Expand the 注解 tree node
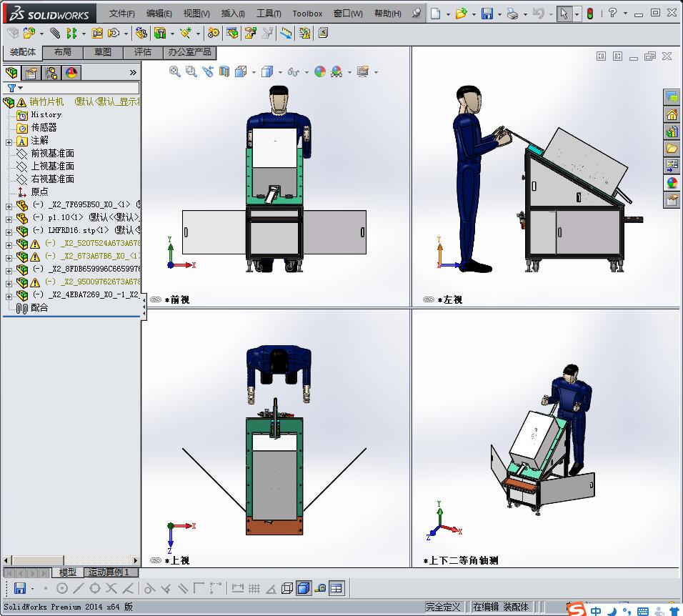This screenshot has width=683, height=616. click(x=9, y=142)
